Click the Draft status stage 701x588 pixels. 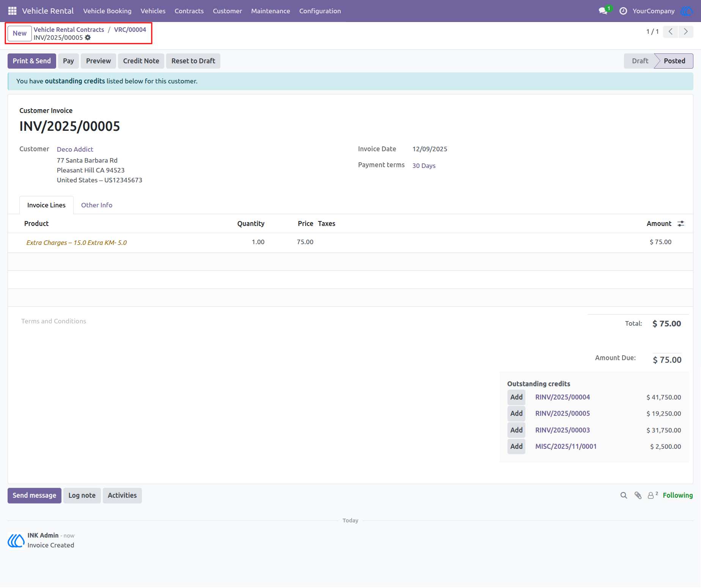pos(640,61)
